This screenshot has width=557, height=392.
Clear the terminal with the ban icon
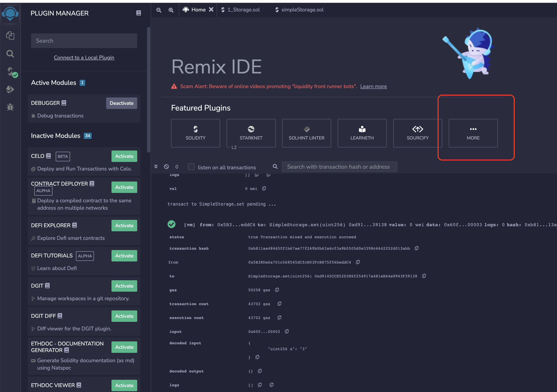[x=166, y=167]
